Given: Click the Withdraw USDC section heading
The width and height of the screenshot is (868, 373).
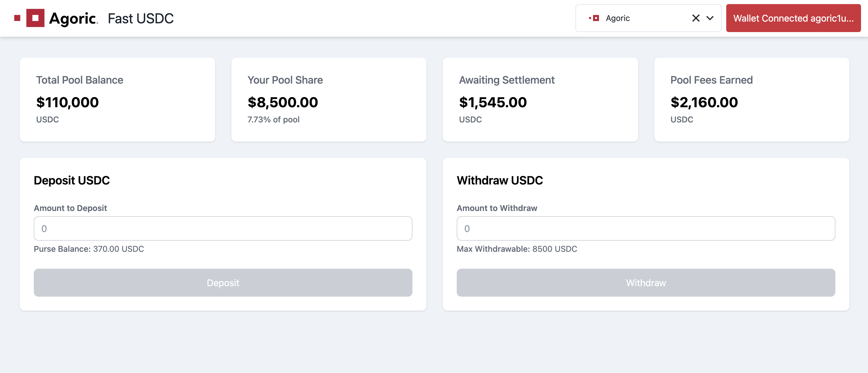Looking at the screenshot, I should [x=500, y=180].
